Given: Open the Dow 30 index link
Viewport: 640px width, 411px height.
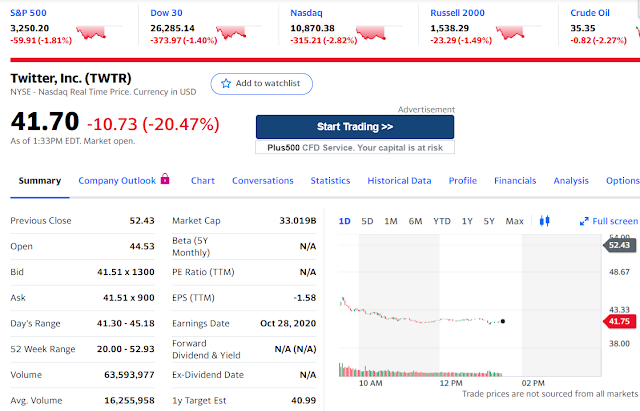Looking at the screenshot, I should point(166,13).
